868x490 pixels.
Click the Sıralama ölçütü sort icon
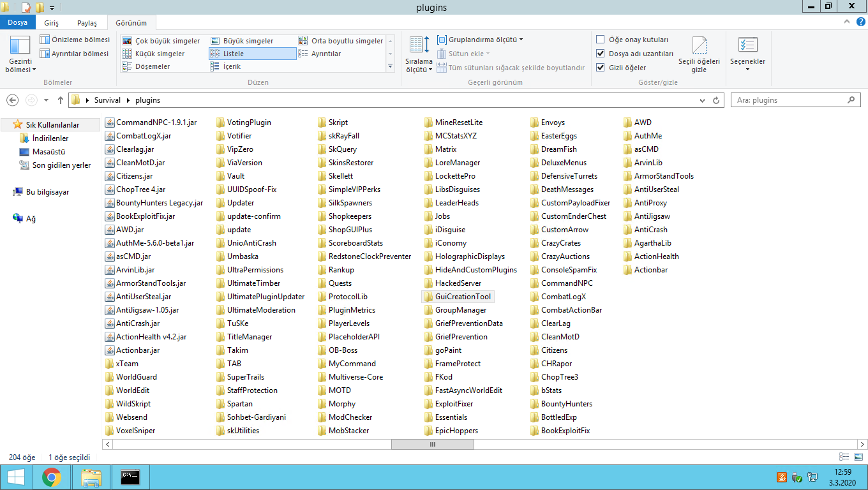[x=419, y=45]
